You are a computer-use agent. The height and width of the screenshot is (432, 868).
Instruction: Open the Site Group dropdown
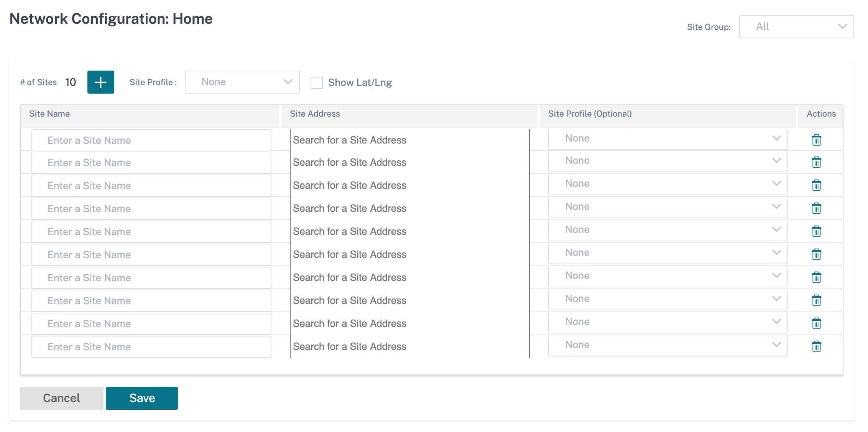pyautogui.click(x=796, y=27)
